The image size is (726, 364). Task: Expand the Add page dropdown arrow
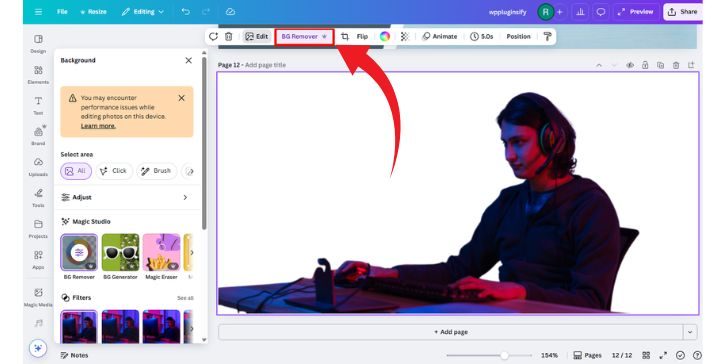[x=690, y=332]
